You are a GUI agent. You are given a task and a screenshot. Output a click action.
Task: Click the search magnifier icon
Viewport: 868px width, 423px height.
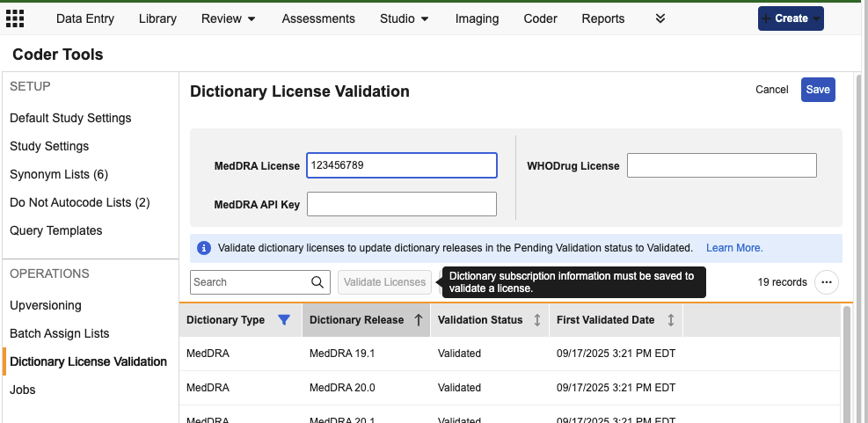click(317, 282)
